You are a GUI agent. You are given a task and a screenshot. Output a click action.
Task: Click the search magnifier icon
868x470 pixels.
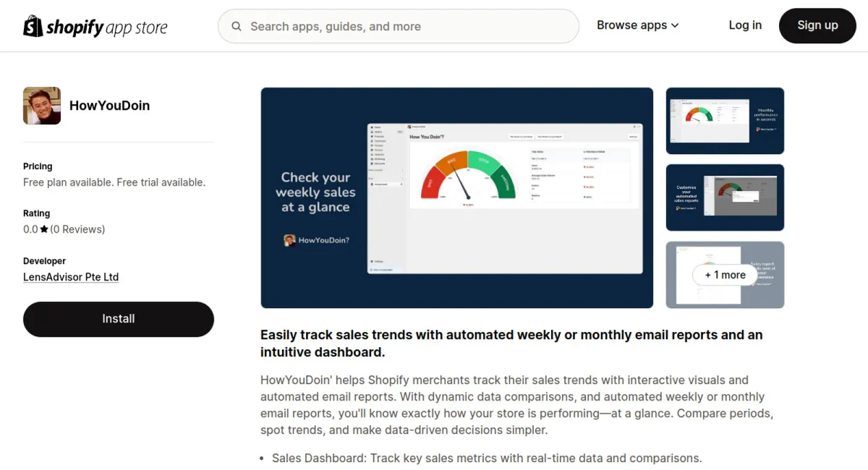pos(237,27)
